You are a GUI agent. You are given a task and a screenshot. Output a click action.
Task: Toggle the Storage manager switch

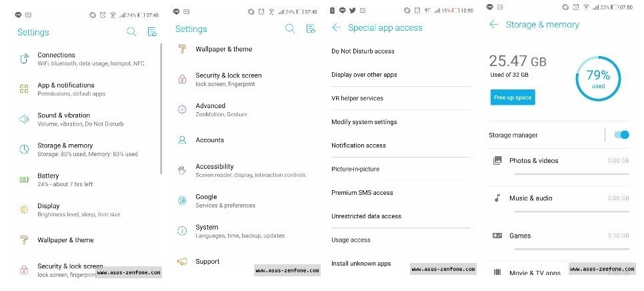[621, 135]
